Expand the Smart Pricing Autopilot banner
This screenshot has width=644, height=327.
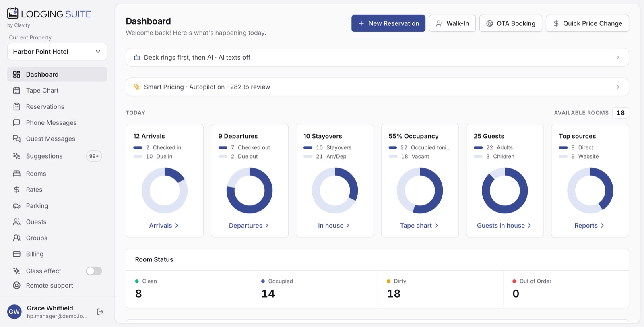[x=377, y=87]
